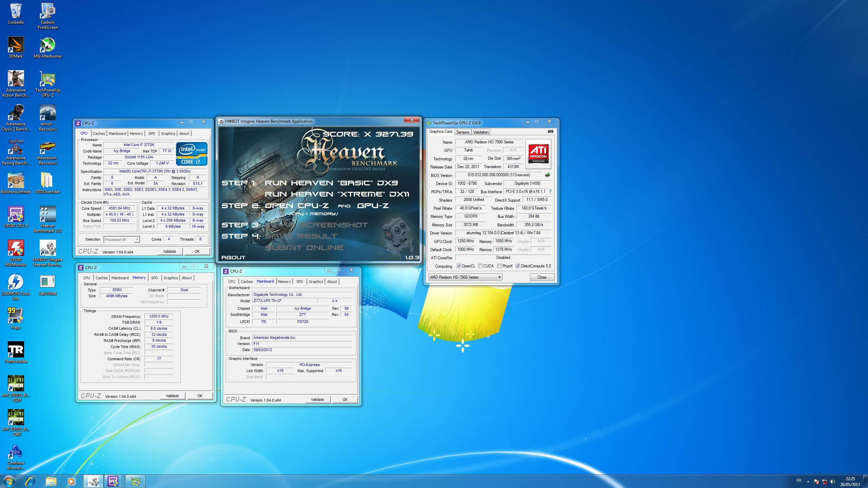Click Close button in GPU-Z

pos(542,277)
